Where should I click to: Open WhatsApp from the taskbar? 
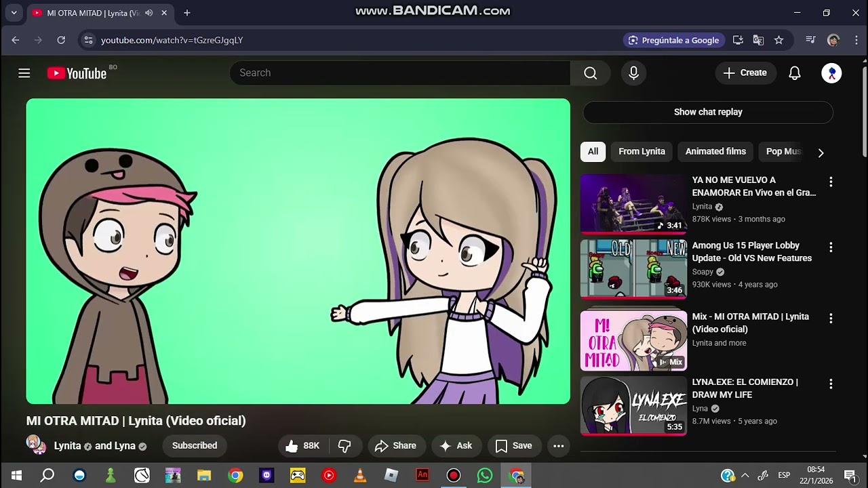point(485,475)
